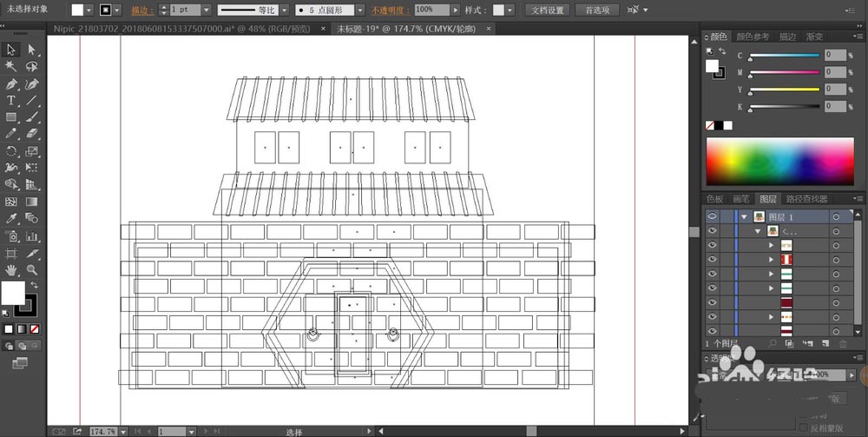Select the Selection tool (black arrow)
The width and height of the screenshot is (868, 437).
coord(11,50)
